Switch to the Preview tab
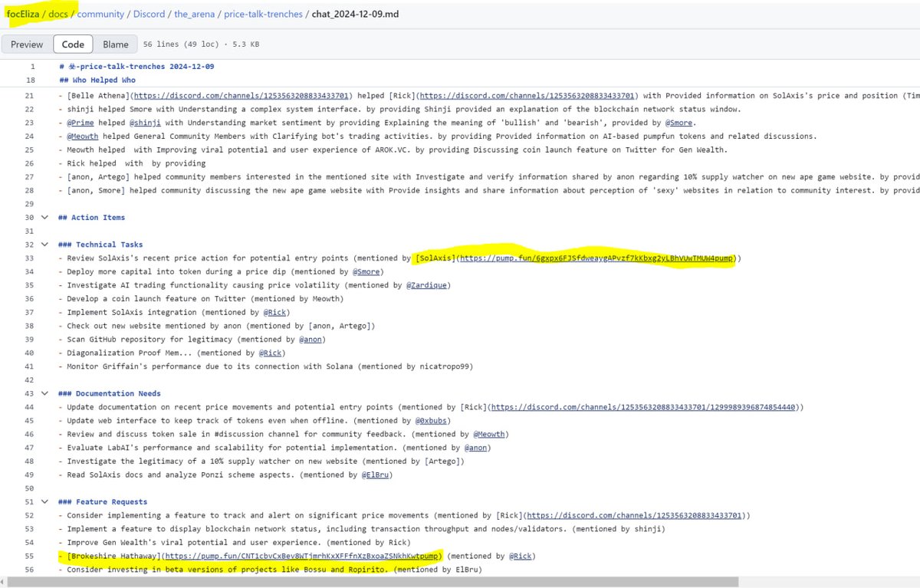920x588 pixels. coord(27,44)
